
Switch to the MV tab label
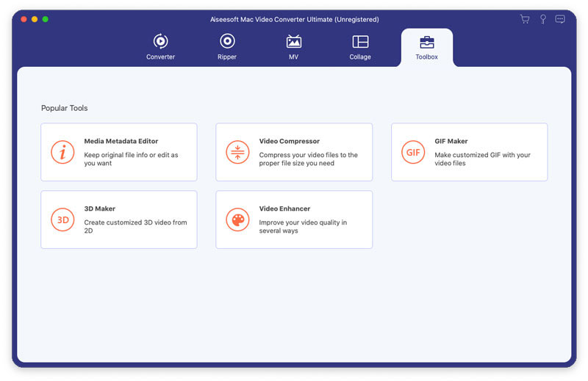293,57
